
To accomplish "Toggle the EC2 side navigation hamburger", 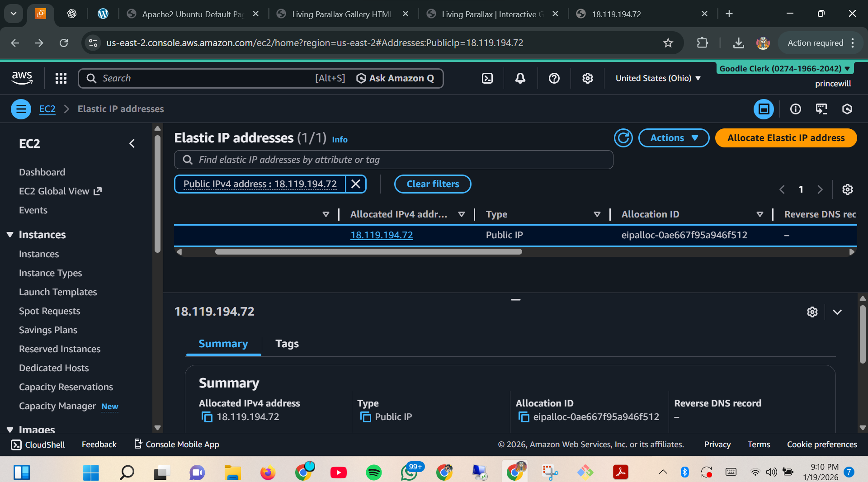I will click(21, 109).
